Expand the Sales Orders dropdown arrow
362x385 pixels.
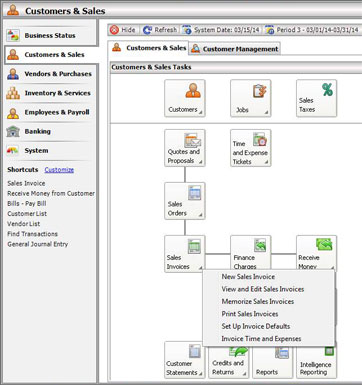pos(200,215)
